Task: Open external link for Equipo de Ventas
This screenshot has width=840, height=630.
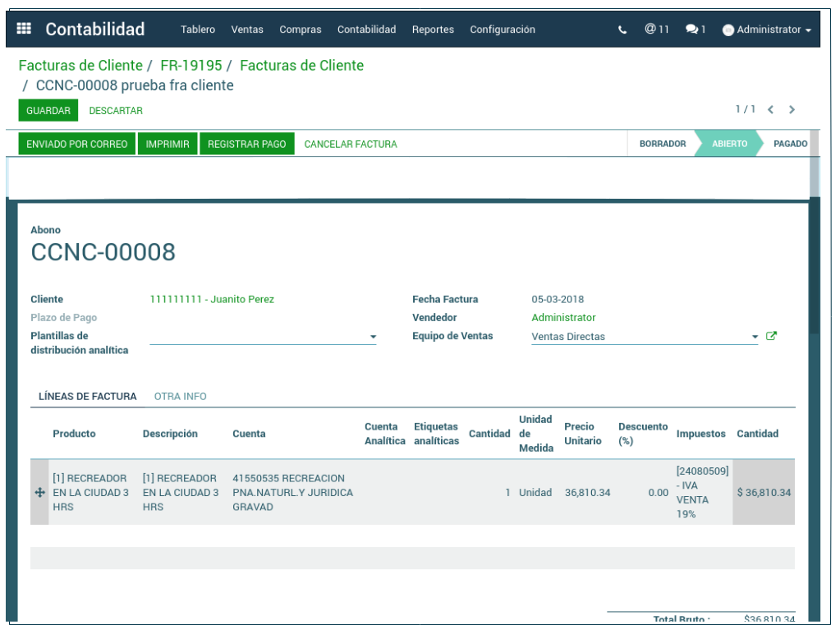Action: (771, 336)
